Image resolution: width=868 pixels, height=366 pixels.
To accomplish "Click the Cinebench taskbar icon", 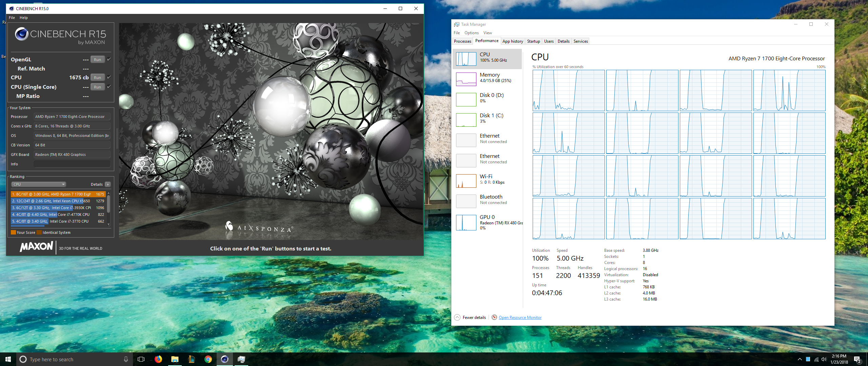I will pyautogui.click(x=224, y=359).
